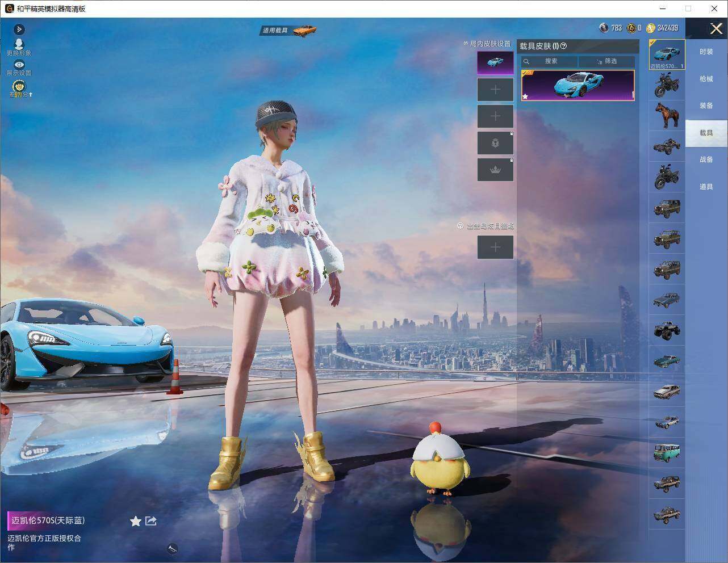Show help for 出生岛载具登场 question mark
This screenshot has width=728, height=563.
[x=461, y=226]
